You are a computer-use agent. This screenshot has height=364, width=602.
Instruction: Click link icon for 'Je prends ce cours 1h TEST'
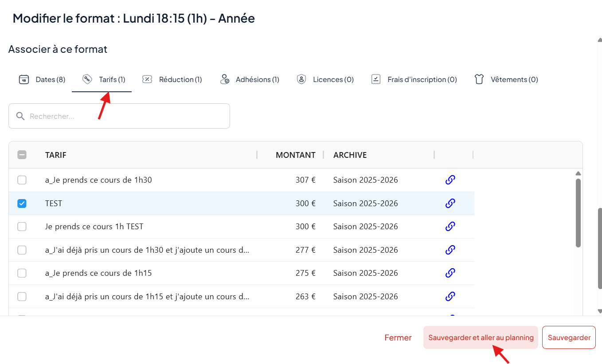coord(450,226)
